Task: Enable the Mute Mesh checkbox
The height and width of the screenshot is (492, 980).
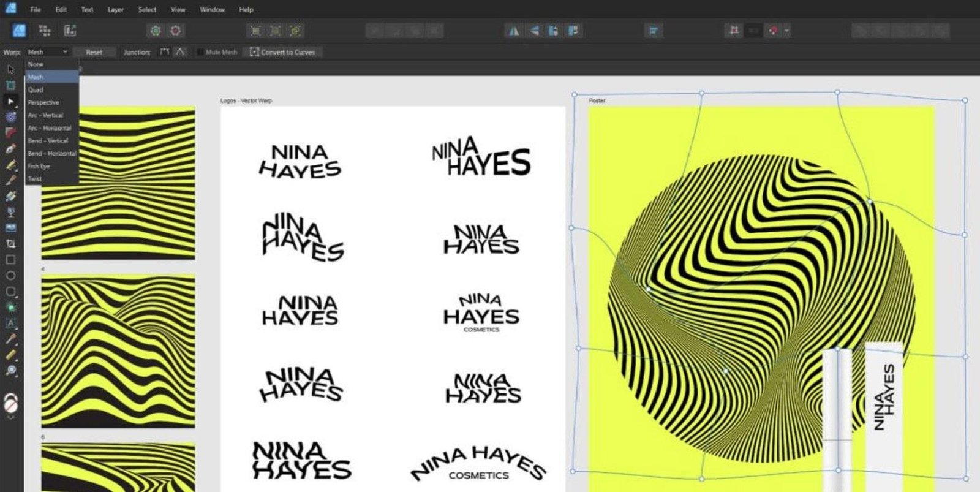Action: 200,52
